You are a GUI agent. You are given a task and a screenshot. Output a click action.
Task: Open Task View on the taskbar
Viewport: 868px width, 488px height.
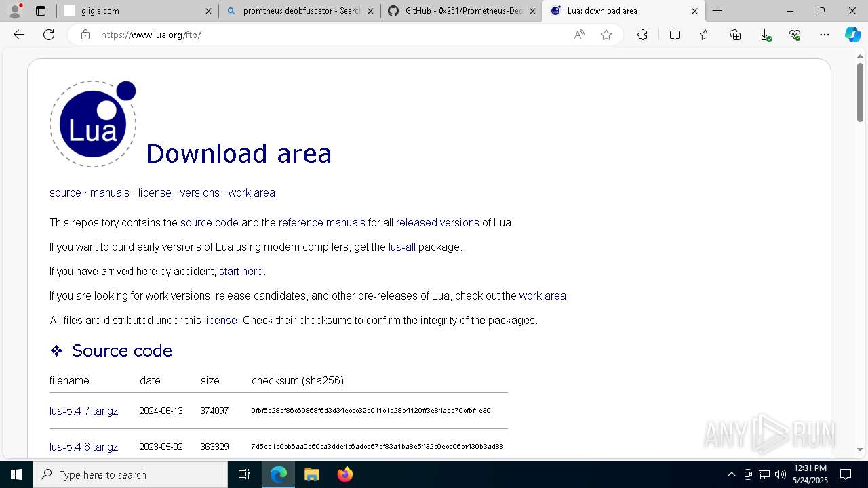click(x=244, y=474)
